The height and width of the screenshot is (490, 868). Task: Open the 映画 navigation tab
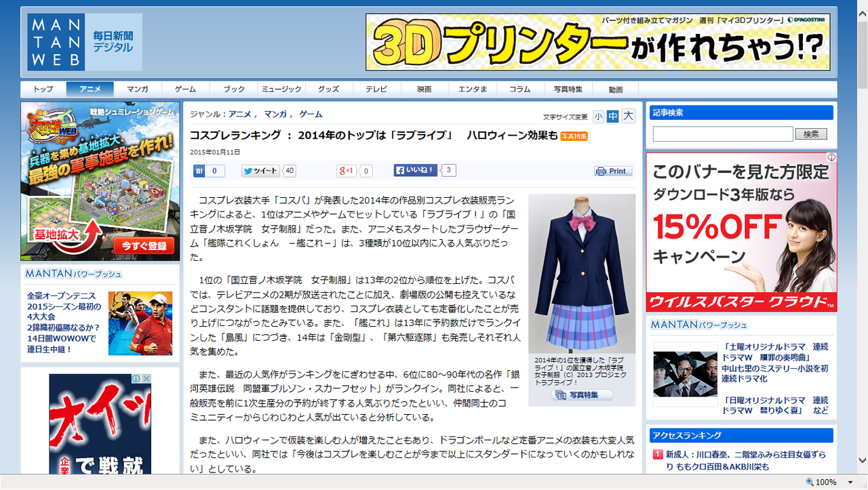tap(425, 89)
